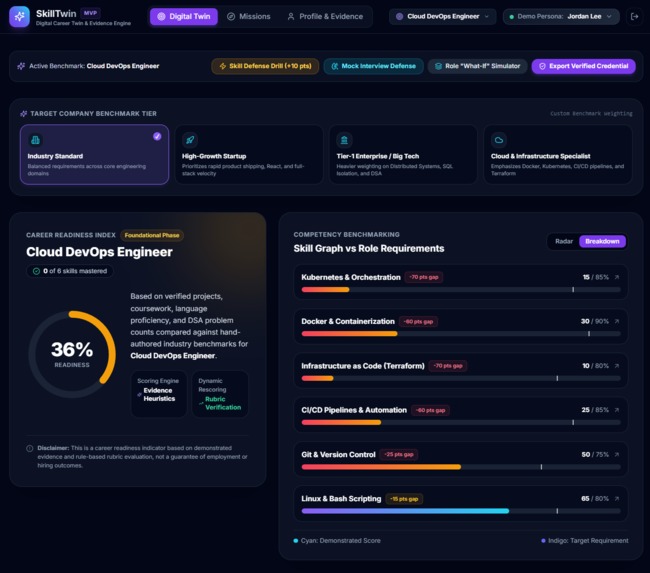Click the SkillTwin sparkle logo icon
This screenshot has height=573, width=650.
[x=19, y=17]
